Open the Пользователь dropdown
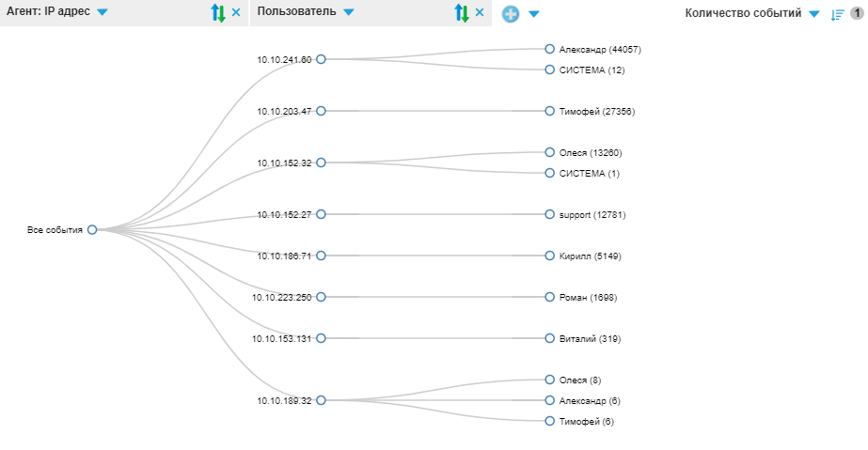The image size is (868, 450). (x=349, y=13)
